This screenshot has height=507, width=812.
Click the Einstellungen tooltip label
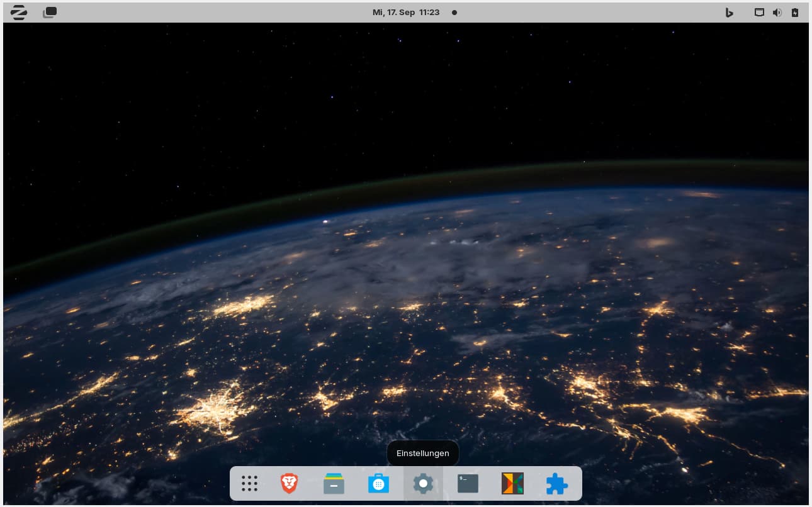(423, 453)
